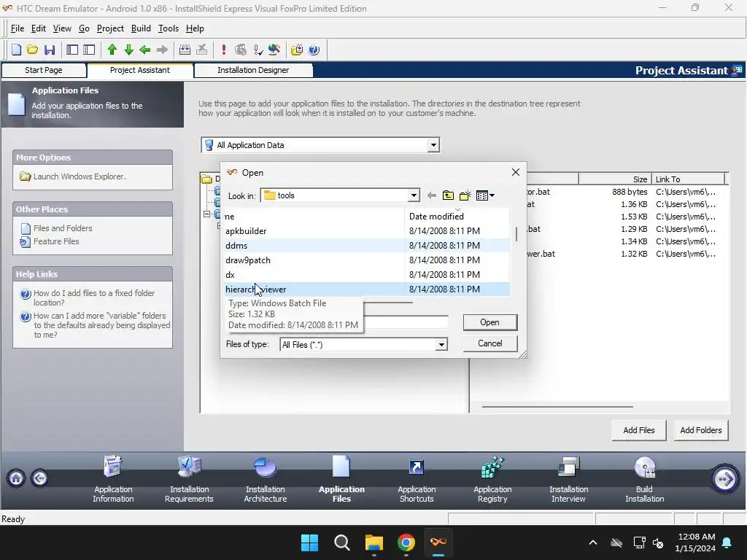The image size is (747, 560).
Task: Click the Open button in dialog
Action: pyautogui.click(x=489, y=322)
